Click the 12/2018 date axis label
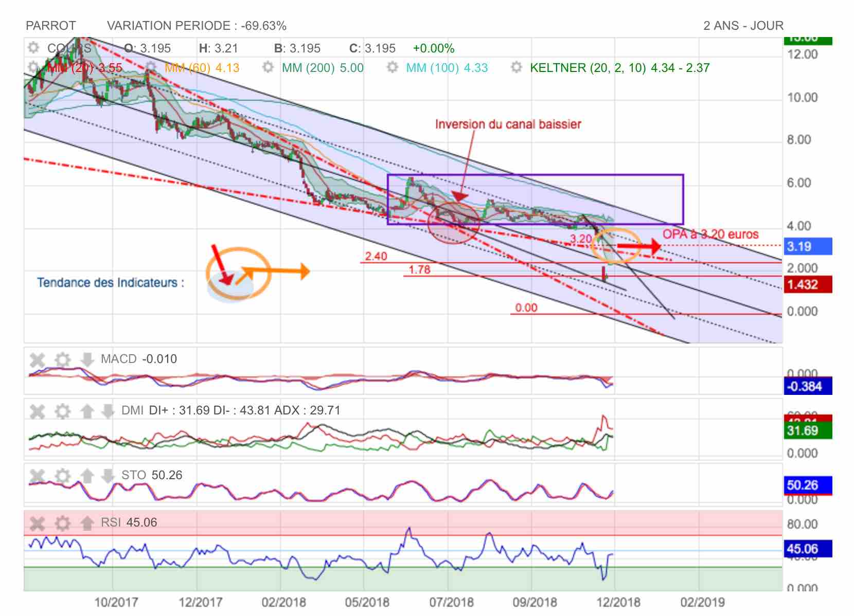 pyautogui.click(x=618, y=602)
